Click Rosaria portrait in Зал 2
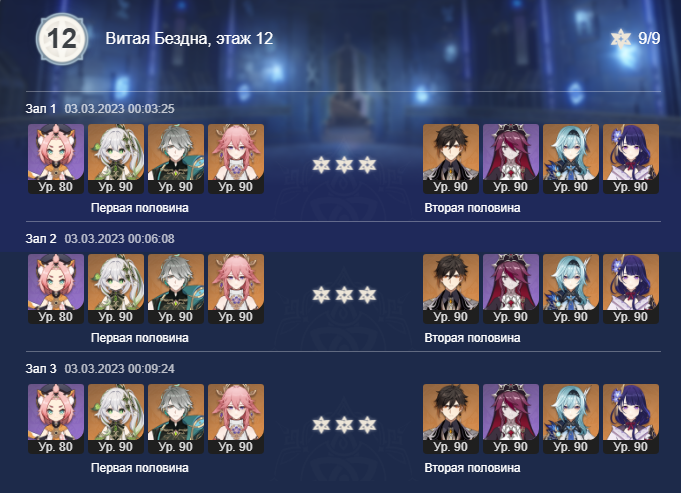The width and height of the screenshot is (681, 493). [x=511, y=289]
